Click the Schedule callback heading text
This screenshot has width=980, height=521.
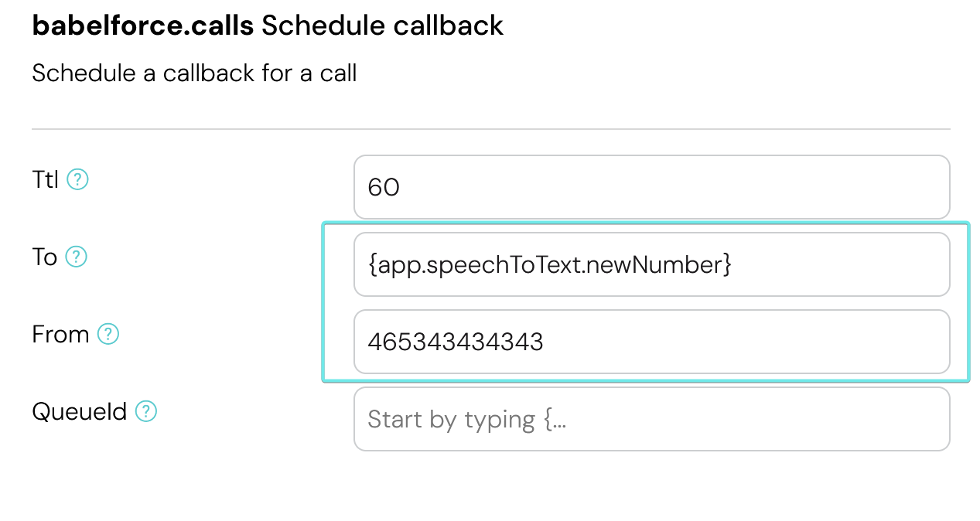point(382,26)
